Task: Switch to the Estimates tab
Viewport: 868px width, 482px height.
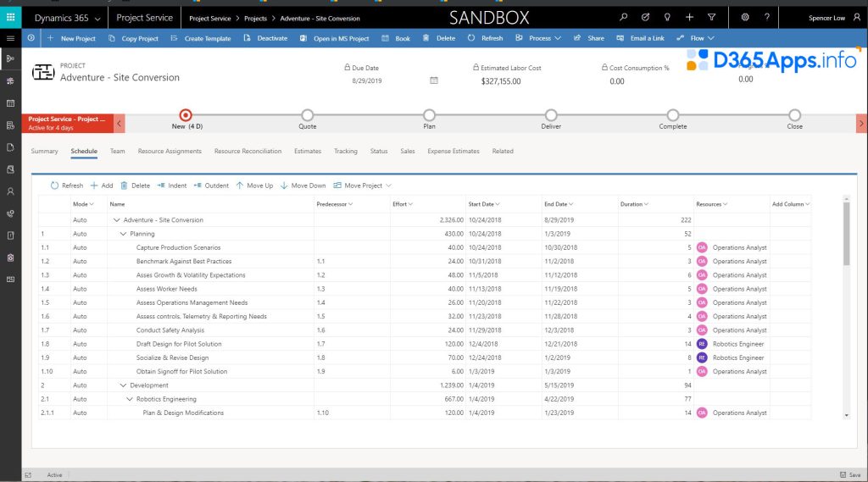Action: (308, 151)
